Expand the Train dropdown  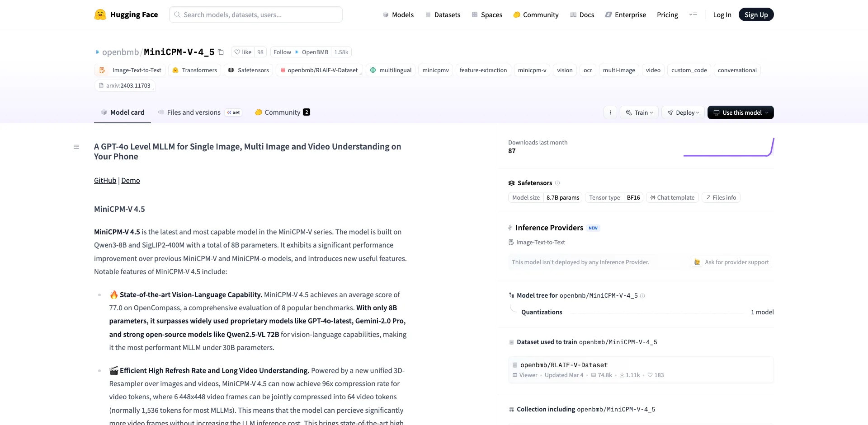click(639, 112)
